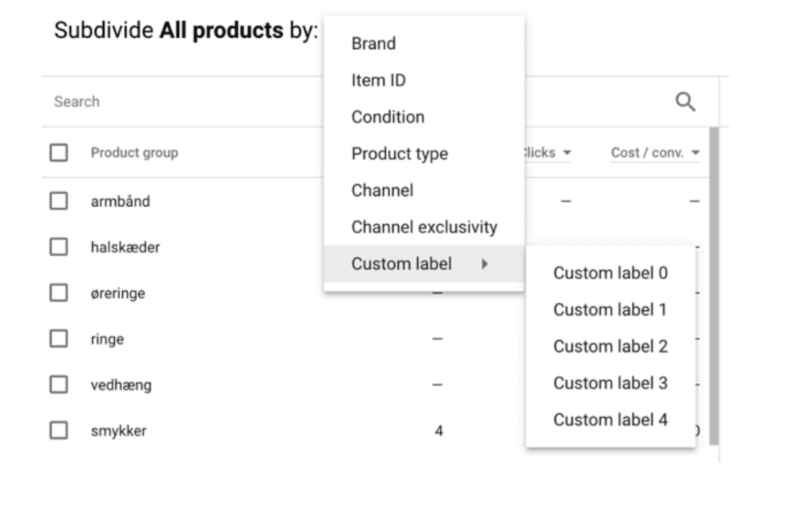Click the search magnifier icon
The width and height of the screenshot is (812, 532).
click(684, 101)
